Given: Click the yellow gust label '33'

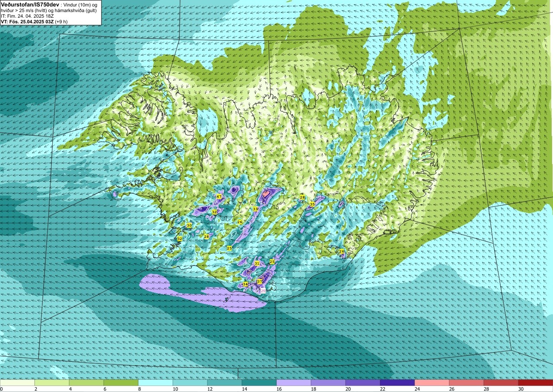Looking at the screenshot, I should tap(255, 209).
